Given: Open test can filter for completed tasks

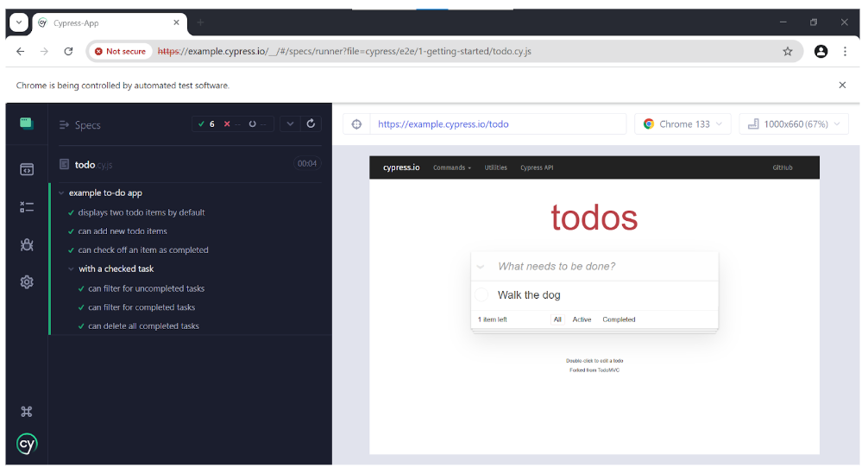Looking at the screenshot, I should pos(142,307).
